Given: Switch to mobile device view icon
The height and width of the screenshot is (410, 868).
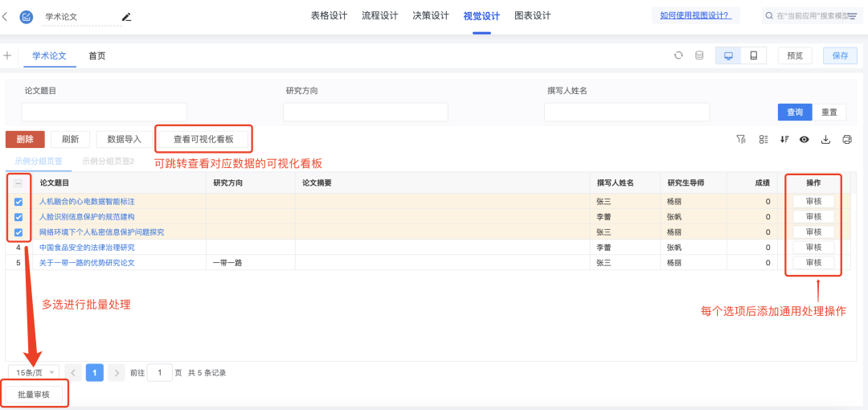Looking at the screenshot, I should tap(753, 55).
